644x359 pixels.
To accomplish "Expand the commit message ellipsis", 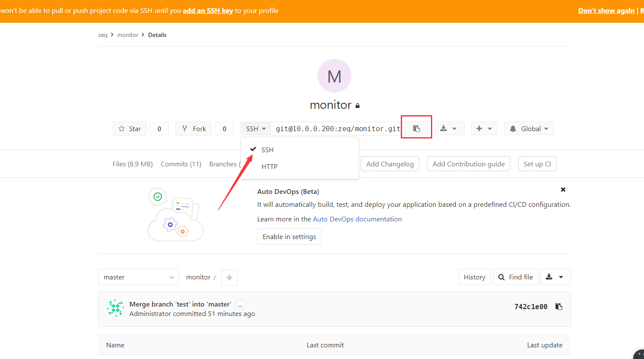I will (240, 304).
